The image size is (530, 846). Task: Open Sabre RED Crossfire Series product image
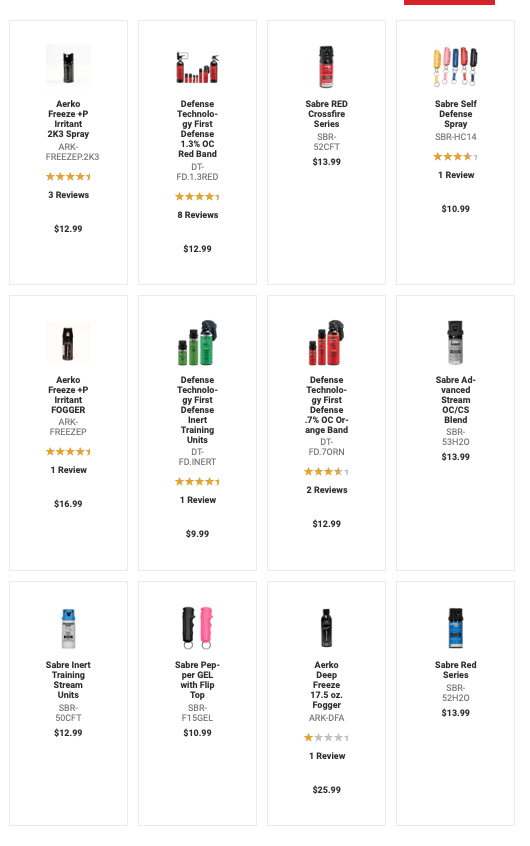pos(327,67)
